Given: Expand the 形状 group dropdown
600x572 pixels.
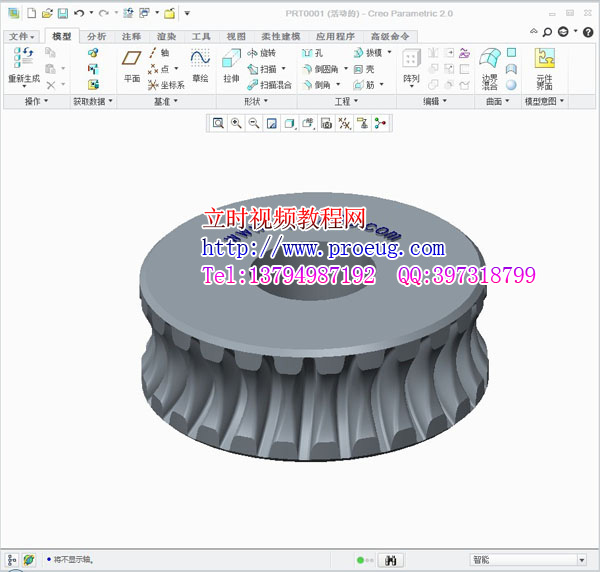Looking at the screenshot, I should point(256,101).
